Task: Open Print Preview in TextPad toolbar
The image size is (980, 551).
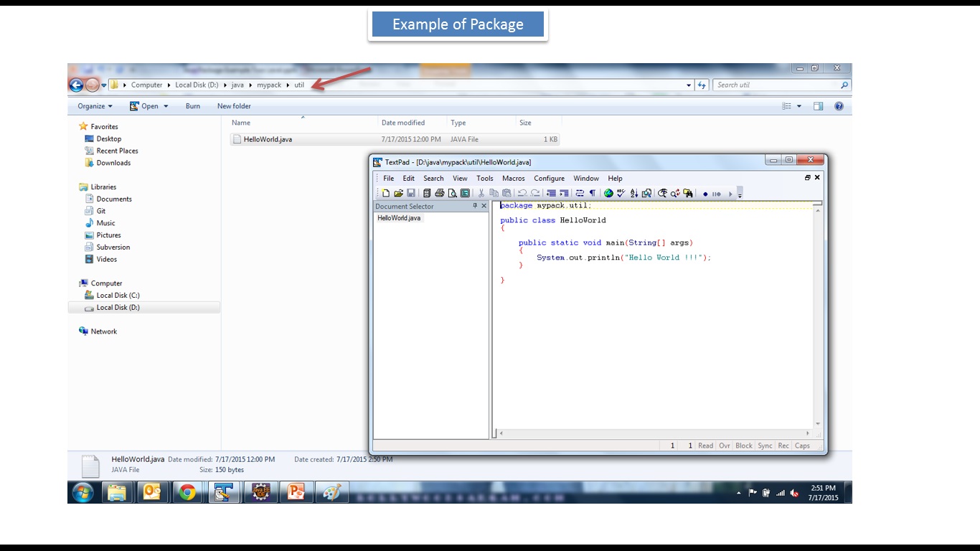Action: point(453,193)
